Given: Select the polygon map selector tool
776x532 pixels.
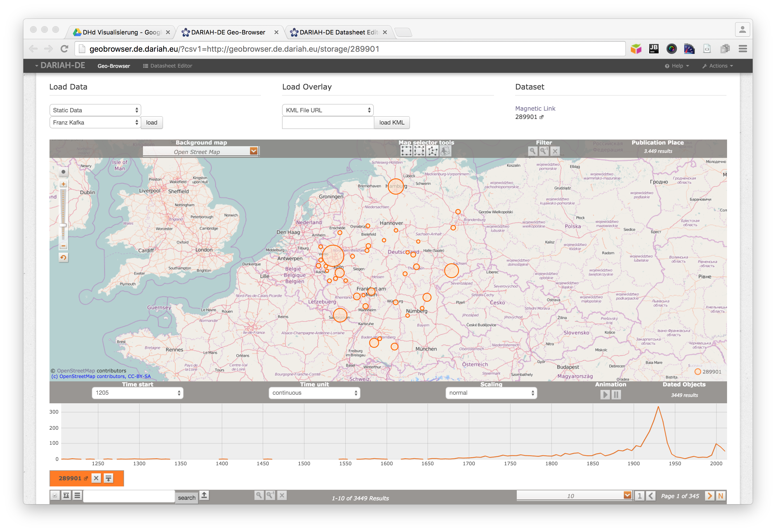Looking at the screenshot, I should (x=432, y=151).
